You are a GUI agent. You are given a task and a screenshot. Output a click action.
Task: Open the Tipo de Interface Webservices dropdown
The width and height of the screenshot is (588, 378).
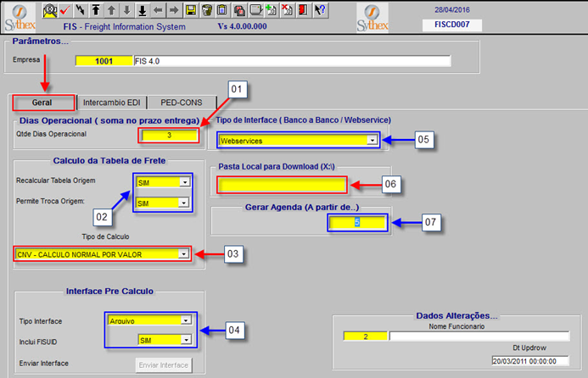[372, 141]
